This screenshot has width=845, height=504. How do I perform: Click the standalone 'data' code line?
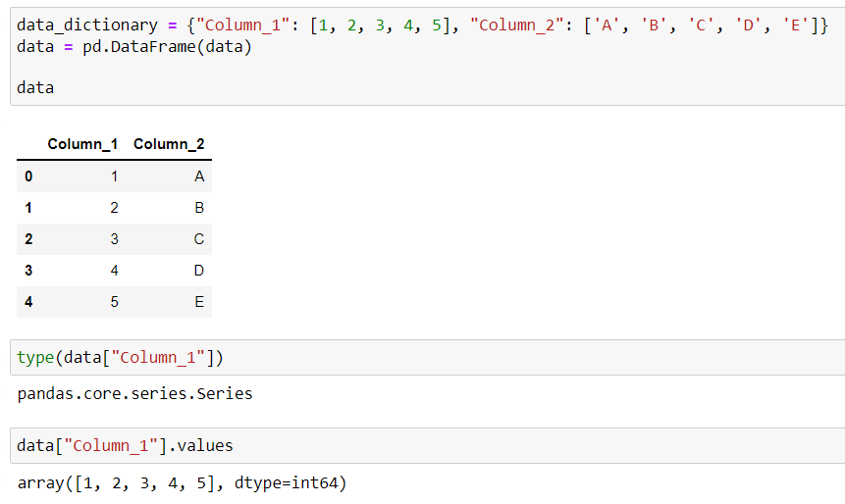[x=35, y=88]
